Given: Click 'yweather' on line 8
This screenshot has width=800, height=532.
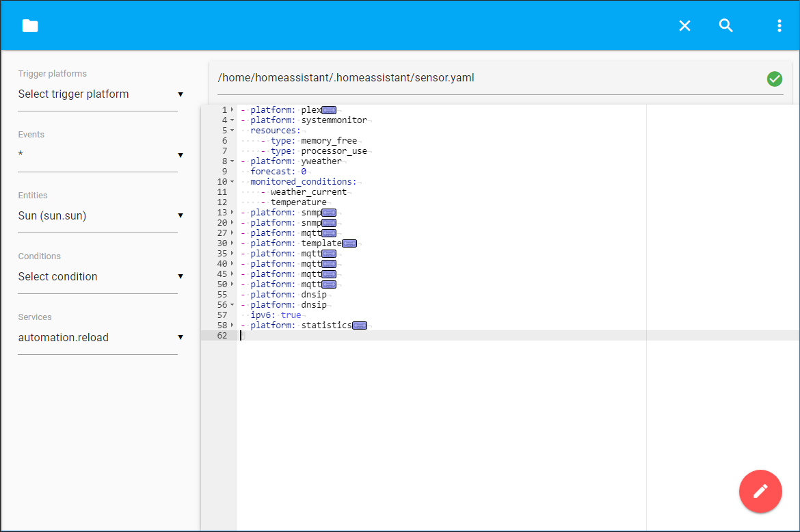Looking at the screenshot, I should click(x=321, y=161).
